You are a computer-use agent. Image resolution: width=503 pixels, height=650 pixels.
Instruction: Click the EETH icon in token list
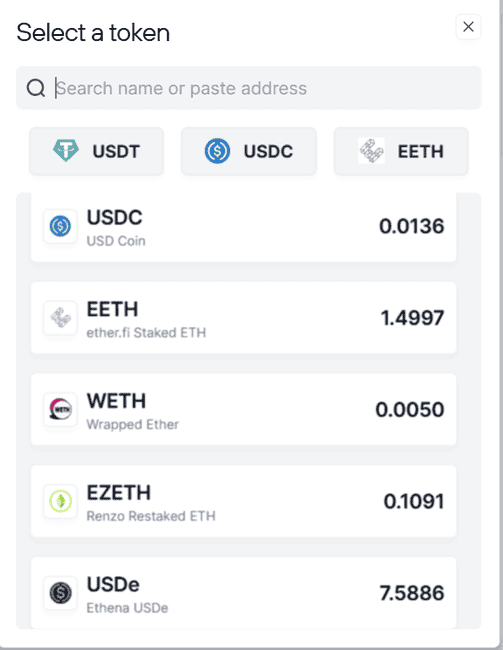point(61,318)
